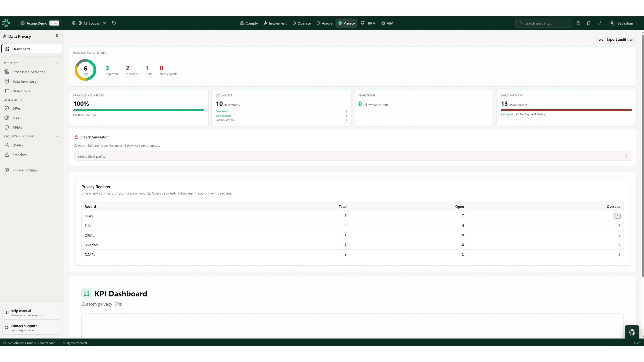Switch to the Implement module

click(x=275, y=23)
